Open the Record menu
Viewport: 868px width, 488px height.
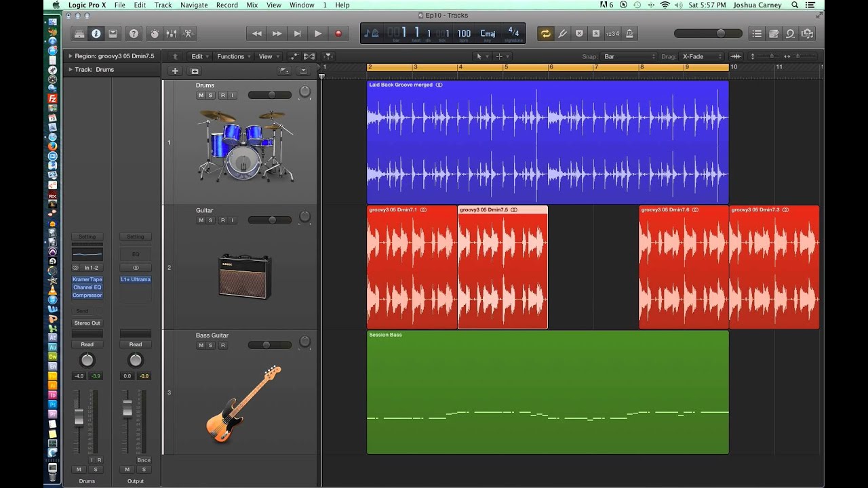(226, 5)
